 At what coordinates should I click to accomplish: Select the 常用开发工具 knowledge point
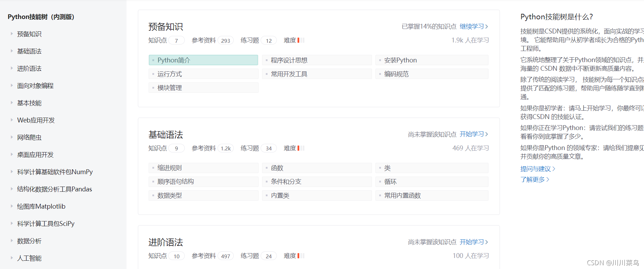point(317,74)
